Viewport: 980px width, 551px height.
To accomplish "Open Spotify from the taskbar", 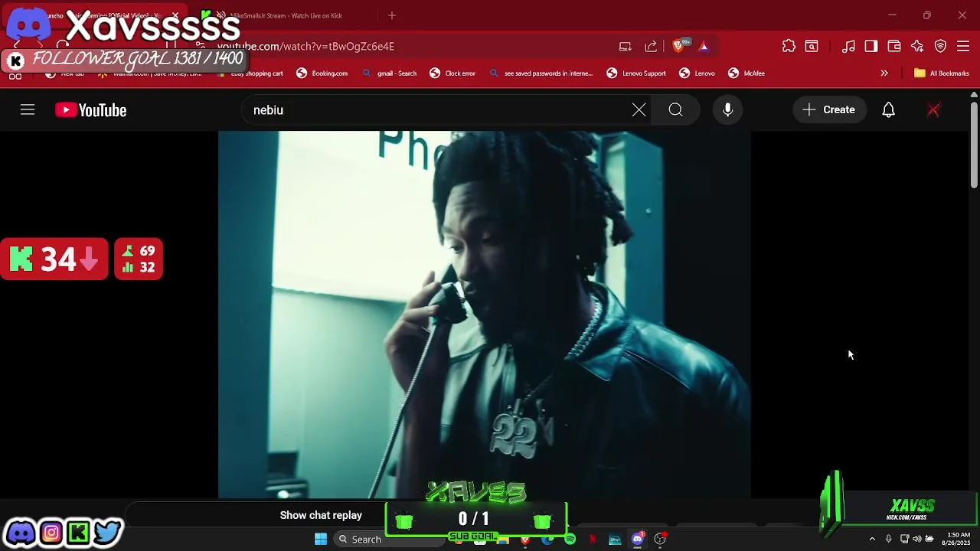I will 570,540.
